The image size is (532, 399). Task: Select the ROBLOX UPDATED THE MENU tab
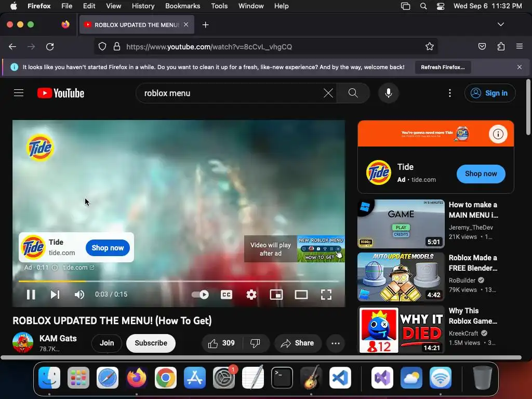point(137,25)
